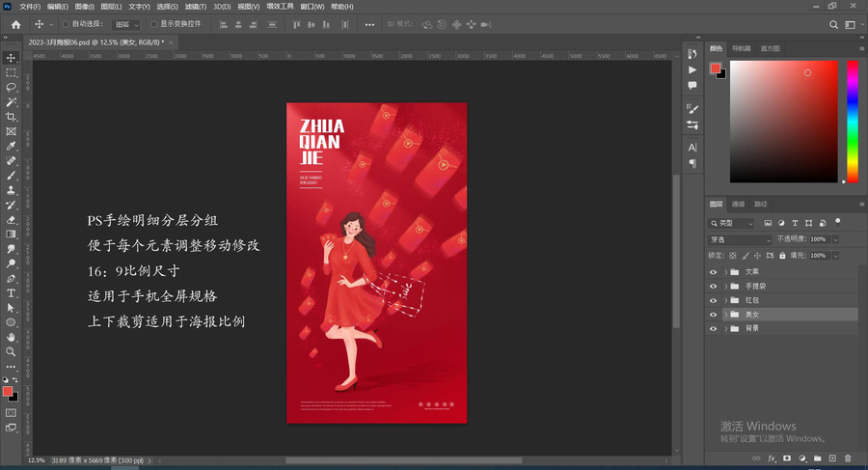Screen dimensions: 868x470
Task: Toggle lock all for the layer
Action: tap(782, 256)
